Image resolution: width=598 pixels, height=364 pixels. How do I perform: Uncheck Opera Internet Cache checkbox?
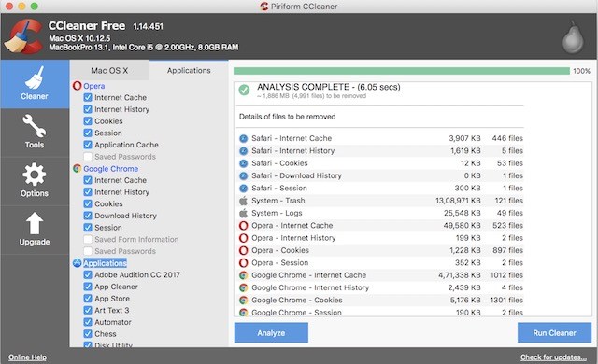point(88,97)
